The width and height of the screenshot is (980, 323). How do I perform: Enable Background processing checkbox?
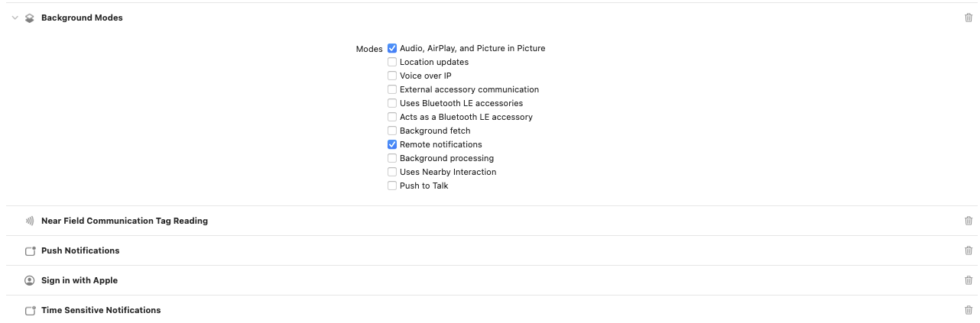pos(392,158)
